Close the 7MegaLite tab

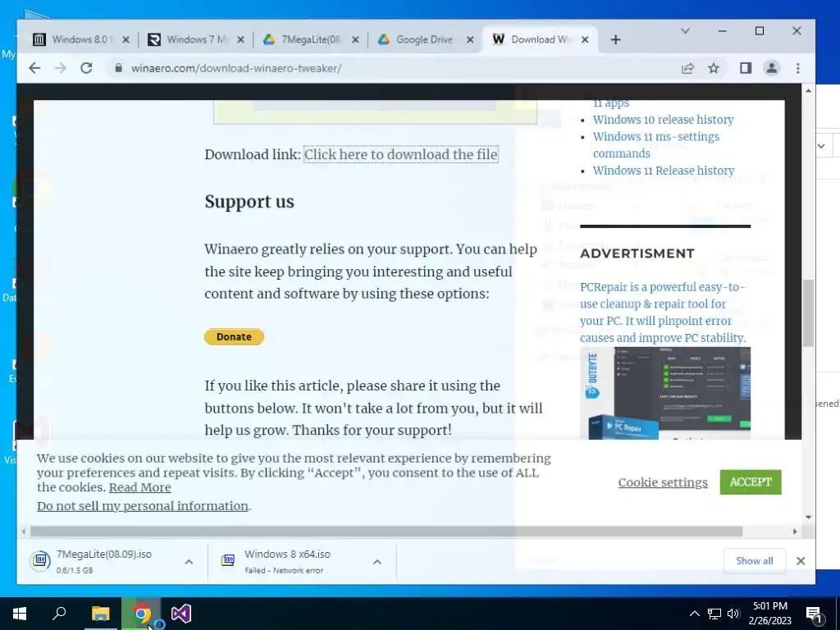click(x=355, y=39)
